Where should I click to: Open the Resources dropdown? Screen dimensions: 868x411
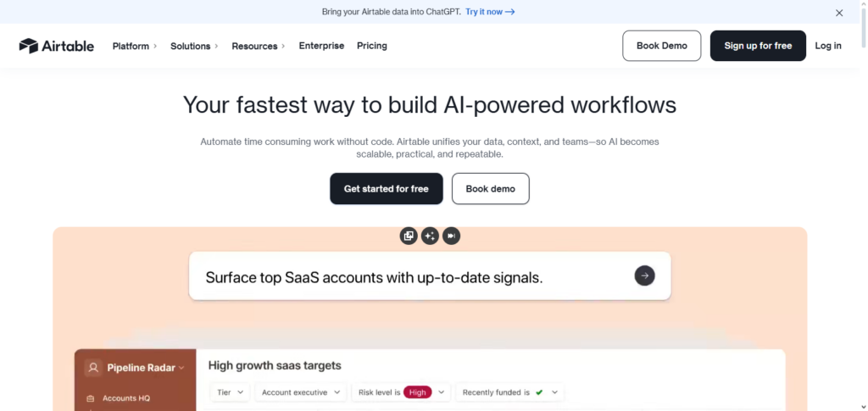point(259,46)
